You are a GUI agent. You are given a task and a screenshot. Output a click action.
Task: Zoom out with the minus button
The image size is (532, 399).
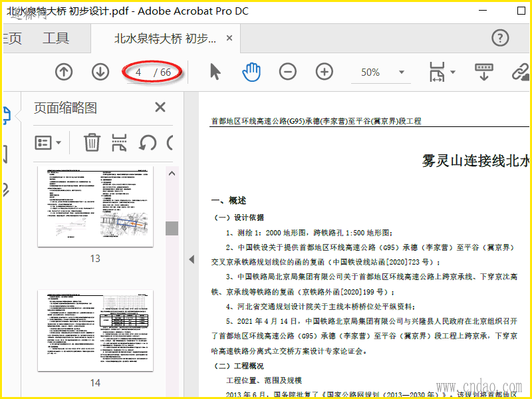(288, 72)
